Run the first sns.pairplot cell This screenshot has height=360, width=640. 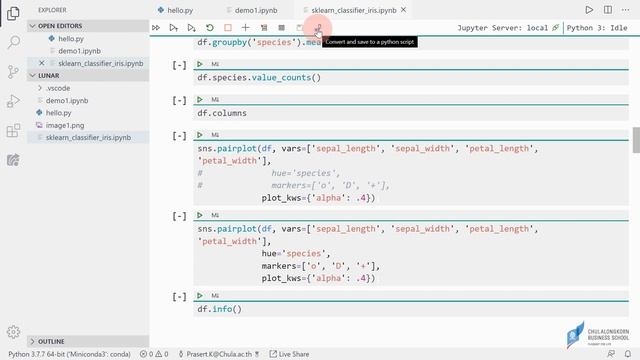coord(200,135)
